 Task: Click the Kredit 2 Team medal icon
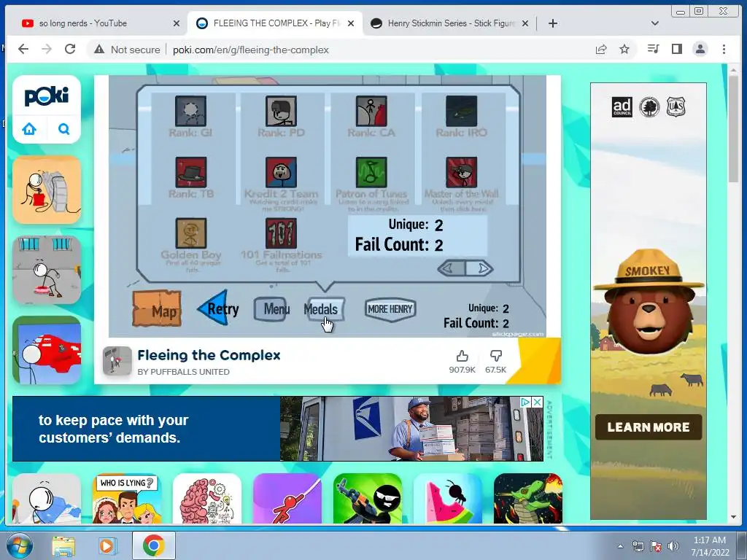pyautogui.click(x=281, y=172)
